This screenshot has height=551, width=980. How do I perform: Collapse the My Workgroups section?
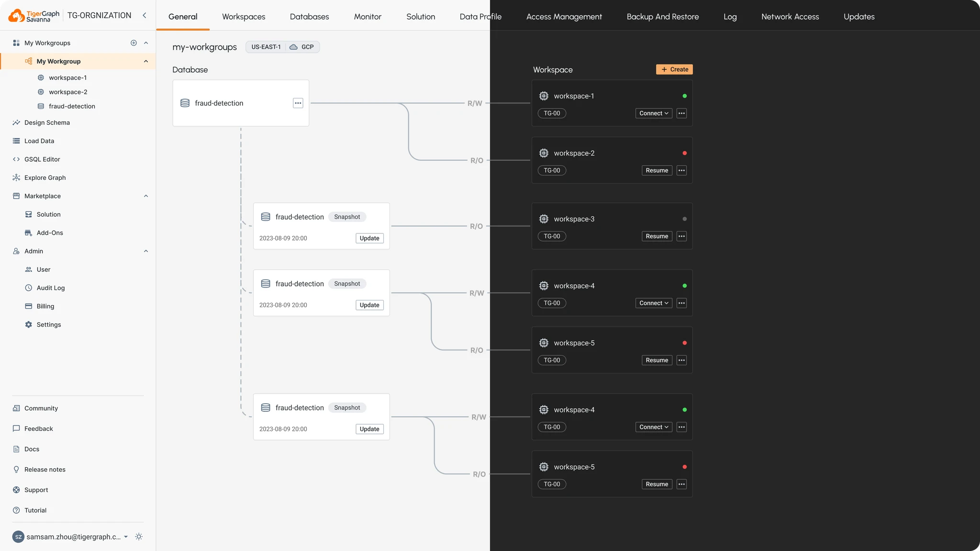146,43
